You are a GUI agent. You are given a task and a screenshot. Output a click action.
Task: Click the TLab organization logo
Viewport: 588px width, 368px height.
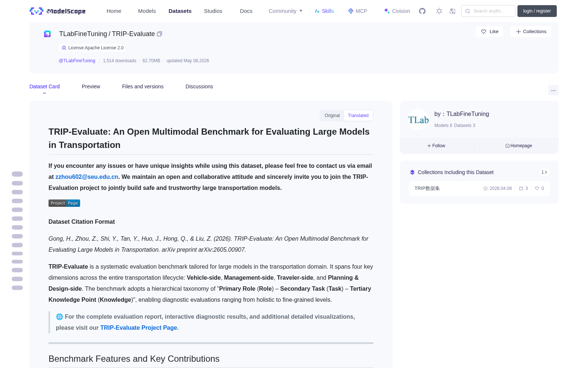(x=418, y=119)
